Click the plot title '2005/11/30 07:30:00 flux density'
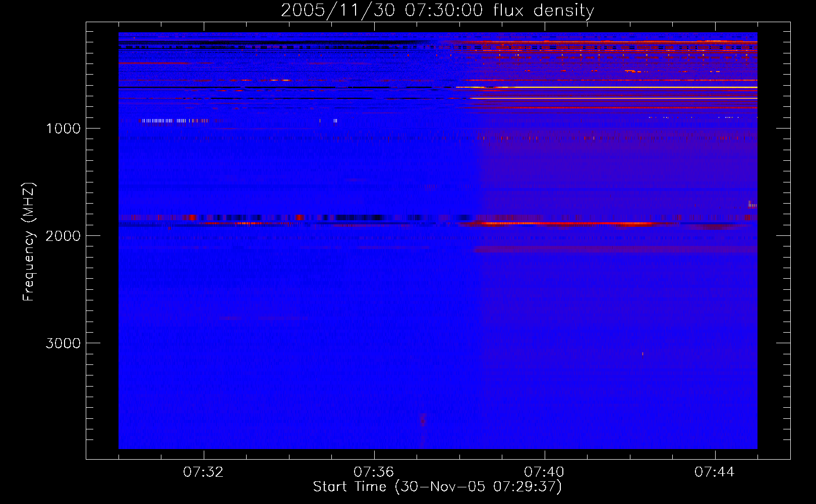The height and width of the screenshot is (504, 816). point(437,10)
